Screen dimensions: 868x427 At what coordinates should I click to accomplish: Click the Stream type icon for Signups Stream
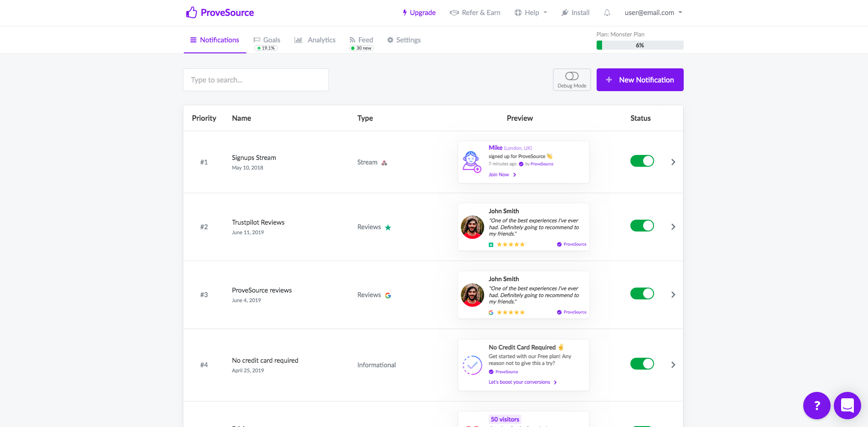click(385, 163)
